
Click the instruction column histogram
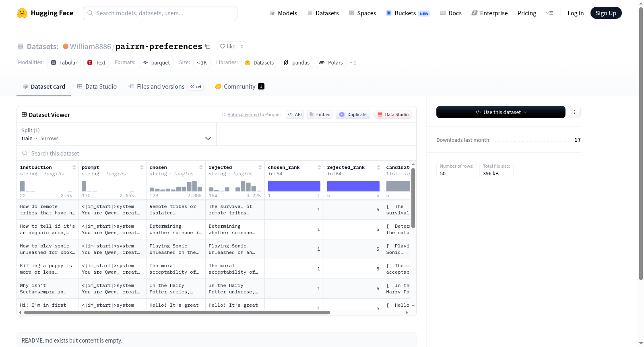point(46,186)
